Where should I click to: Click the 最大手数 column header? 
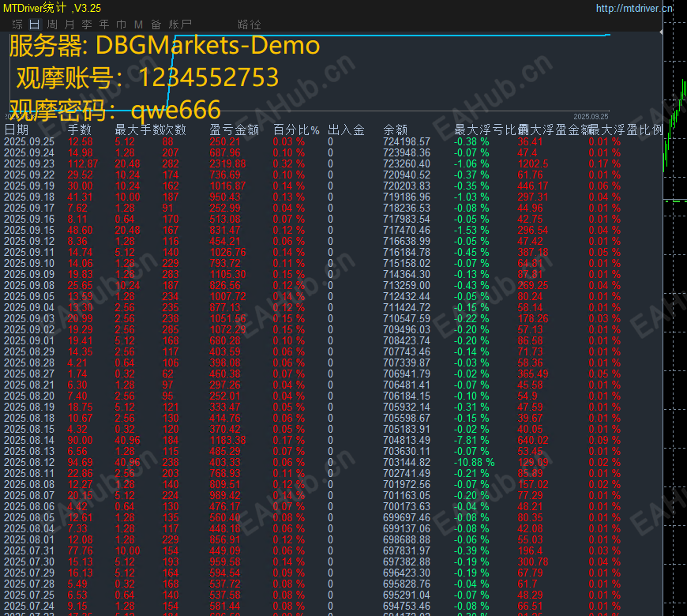click(138, 130)
